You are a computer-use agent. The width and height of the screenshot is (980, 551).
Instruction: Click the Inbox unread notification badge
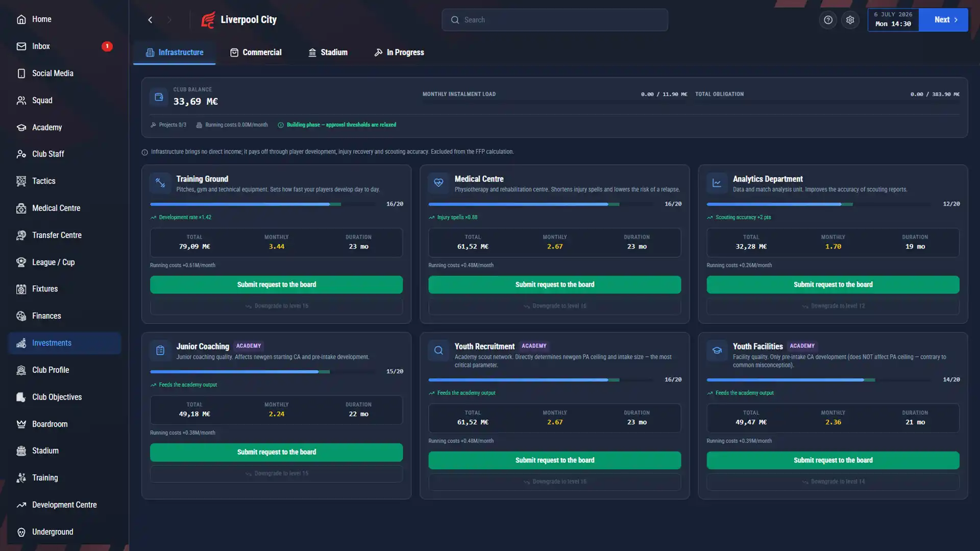pyautogui.click(x=107, y=46)
